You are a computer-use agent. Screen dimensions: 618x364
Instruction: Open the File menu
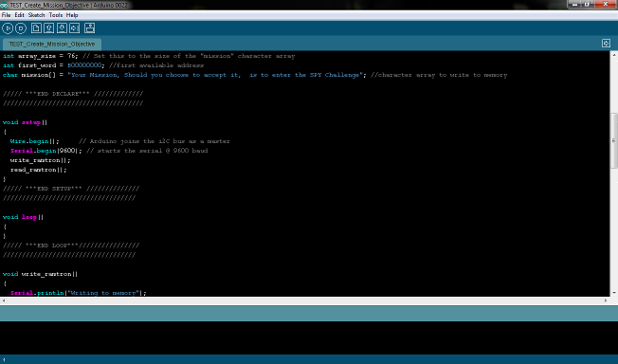pos(6,15)
